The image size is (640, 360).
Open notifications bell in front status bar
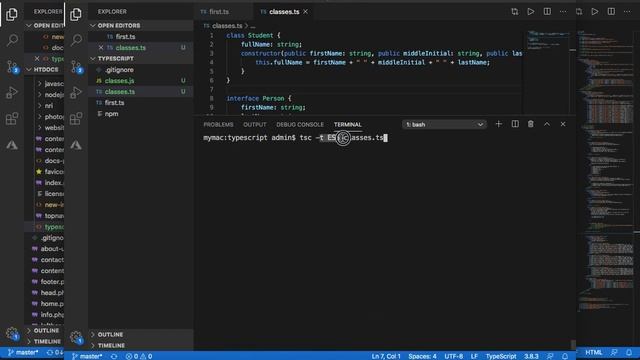point(565,356)
